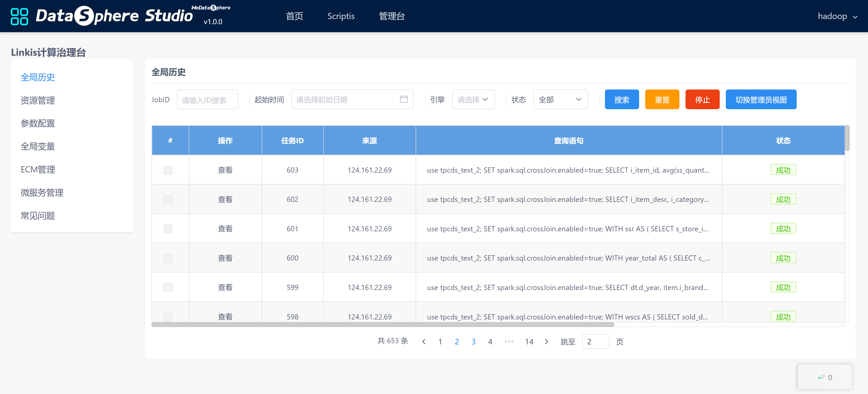Check the box for task 599
Image resolution: width=868 pixels, height=394 pixels.
tap(168, 288)
